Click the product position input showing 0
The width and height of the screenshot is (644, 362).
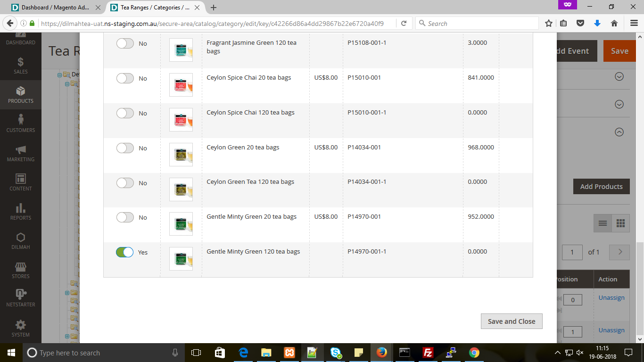572,299
